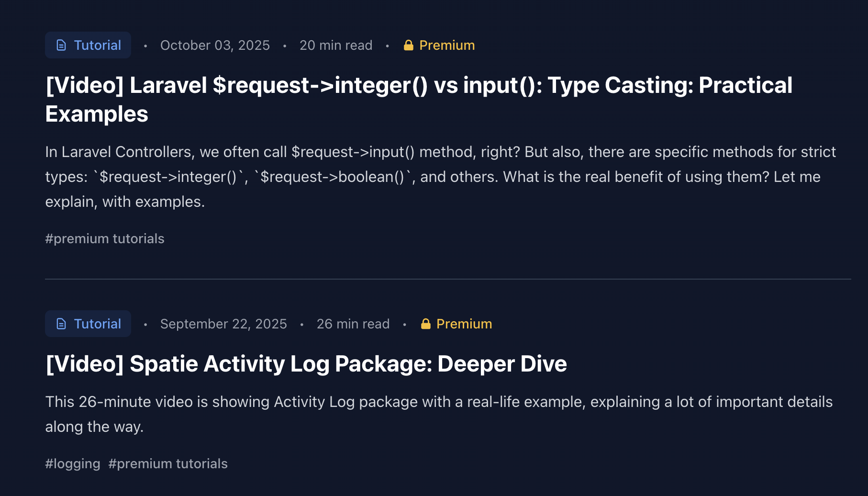Open the #premium tutorials tag next to #logging
Viewport: 868px width, 496px height.
tap(168, 464)
